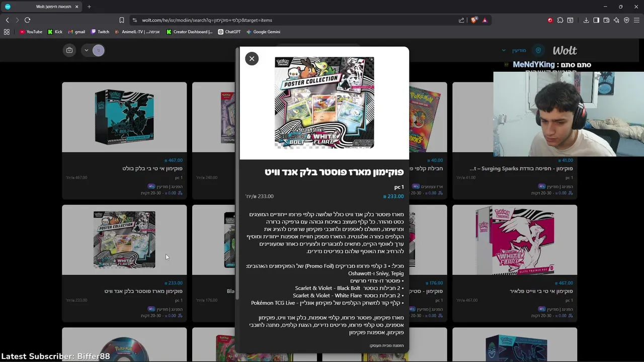This screenshot has height=362, width=644.
Task: Click the 467.00 price of Black Bolt box
Action: 174,160
